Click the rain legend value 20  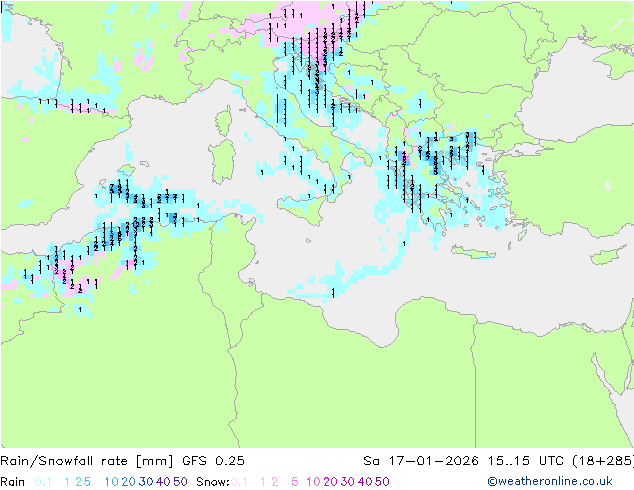pos(129,482)
